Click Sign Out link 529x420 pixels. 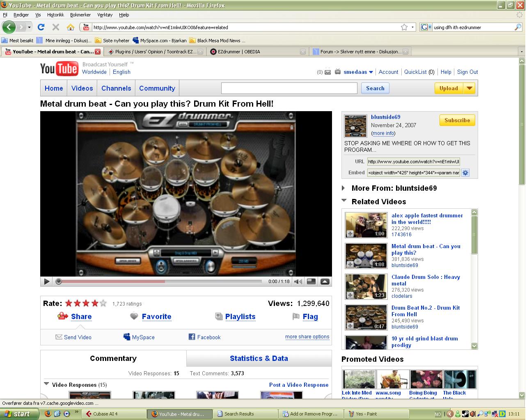pos(467,72)
